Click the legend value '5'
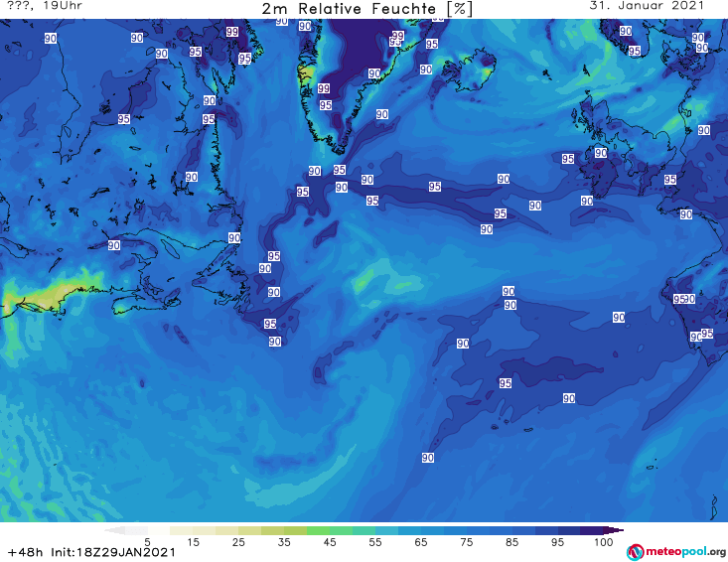 coord(148,542)
